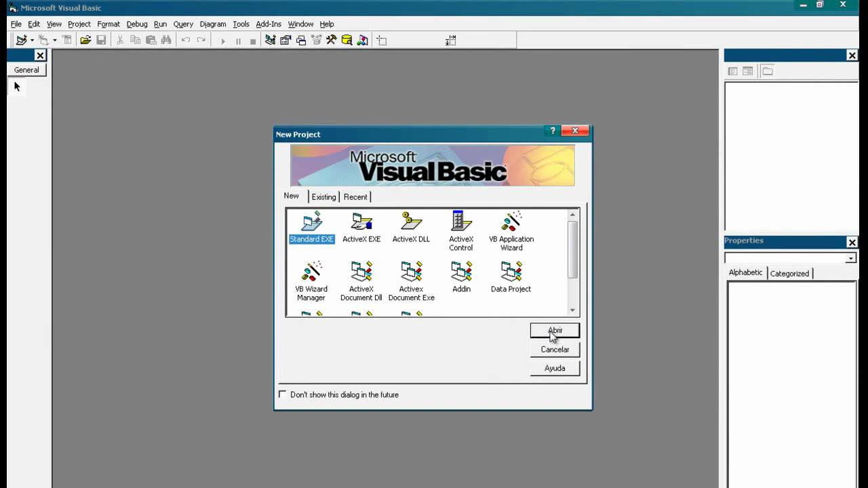The image size is (868, 488).
Task: Open Data View Window toolbar icon
Action: (347, 41)
